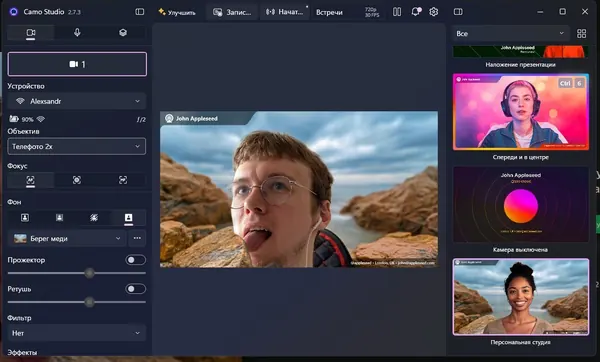This screenshot has height=362, width=600.
Task: Click the Эффекты section label
Action: 22,352
